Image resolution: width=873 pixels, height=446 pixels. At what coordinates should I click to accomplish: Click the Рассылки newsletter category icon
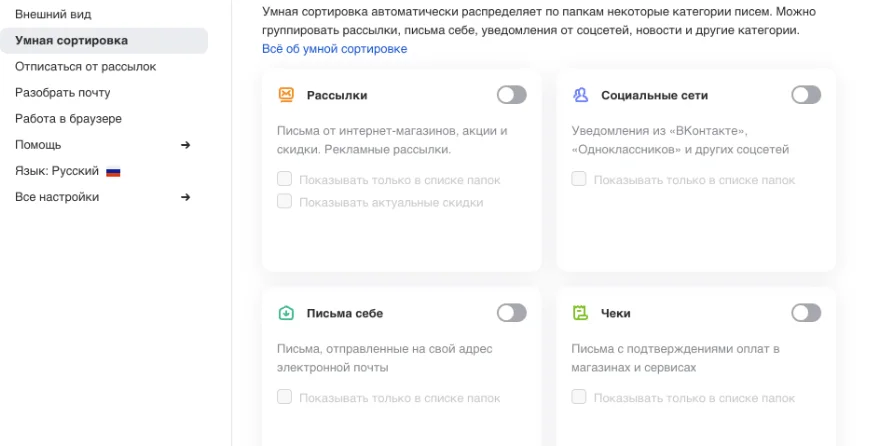point(286,95)
